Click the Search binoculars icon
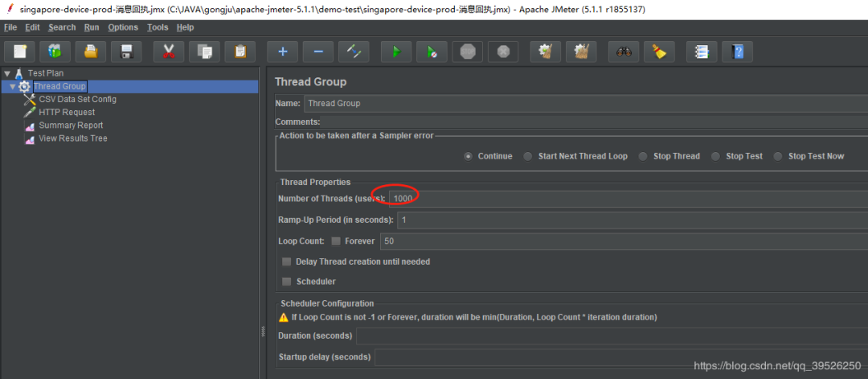This screenshot has width=868, height=379. [x=624, y=51]
